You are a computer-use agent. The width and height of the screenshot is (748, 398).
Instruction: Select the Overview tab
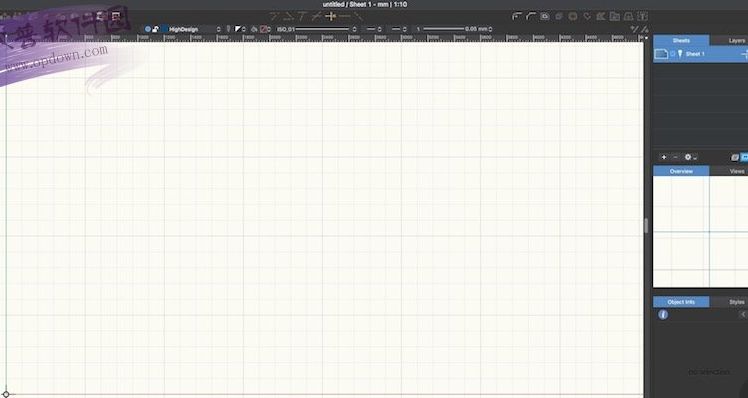(681, 171)
